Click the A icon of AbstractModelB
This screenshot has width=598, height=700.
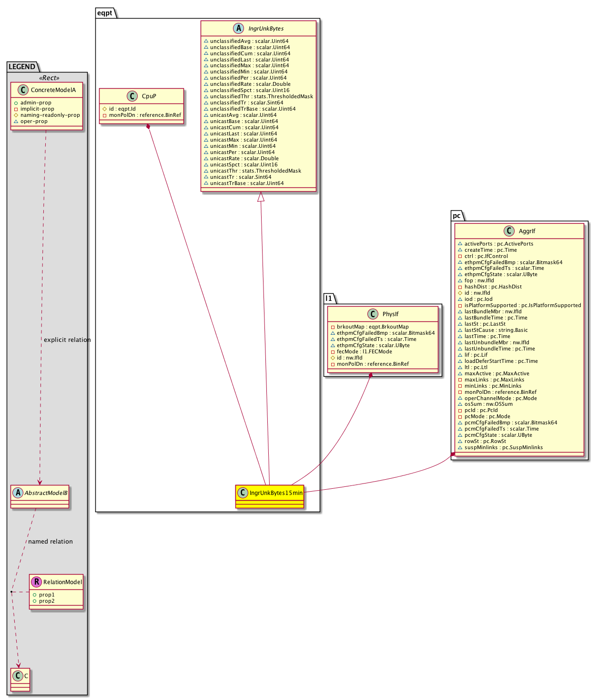click(18, 493)
